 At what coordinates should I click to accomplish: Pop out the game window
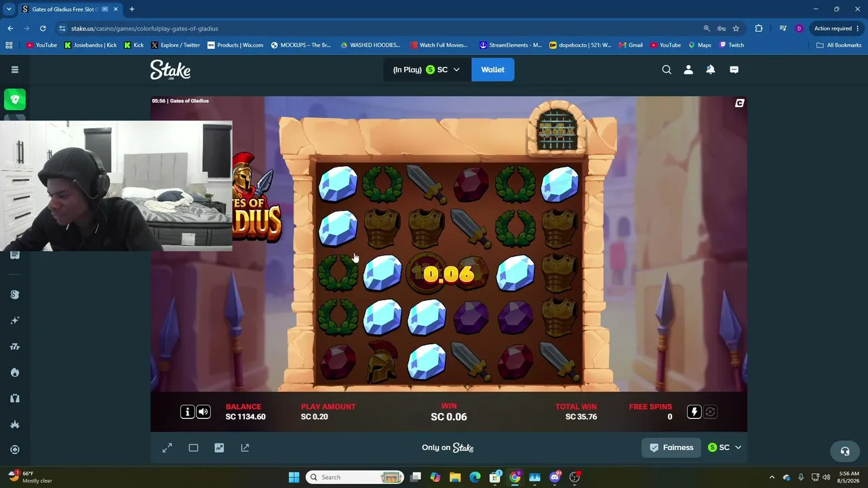(245, 447)
